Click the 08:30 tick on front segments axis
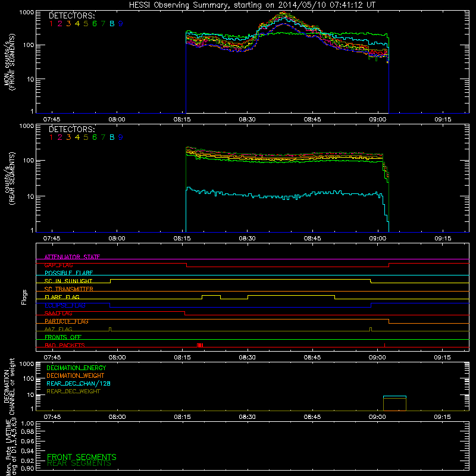 coord(247,120)
